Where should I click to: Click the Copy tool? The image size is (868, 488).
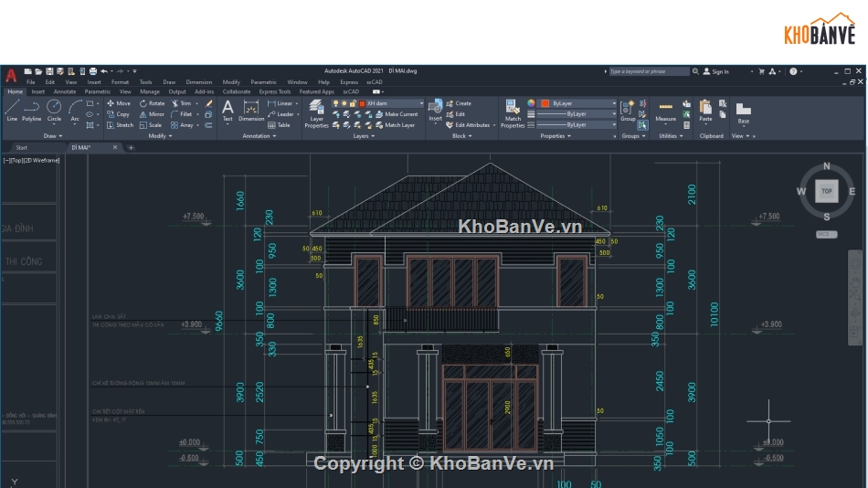[x=118, y=114]
